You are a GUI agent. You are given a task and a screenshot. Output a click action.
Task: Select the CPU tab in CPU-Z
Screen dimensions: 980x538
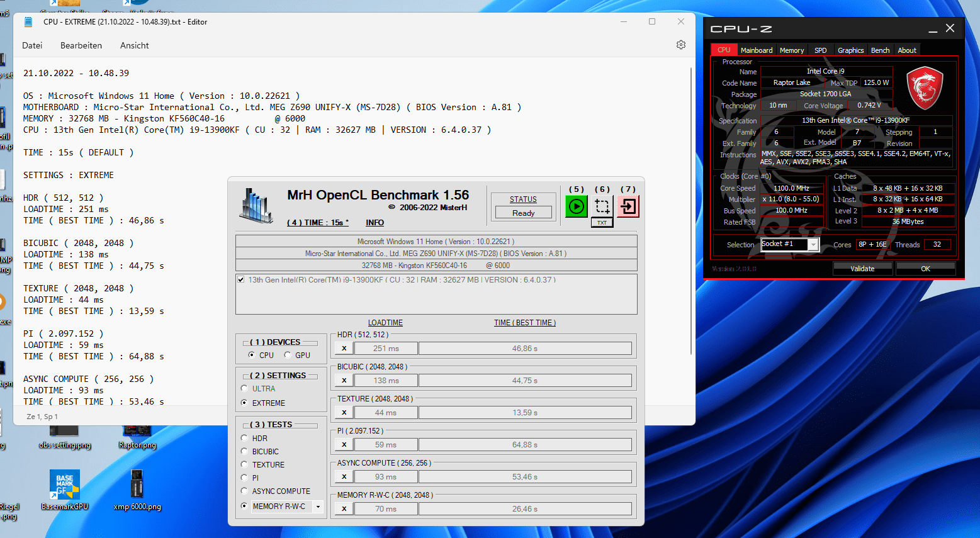pyautogui.click(x=724, y=50)
